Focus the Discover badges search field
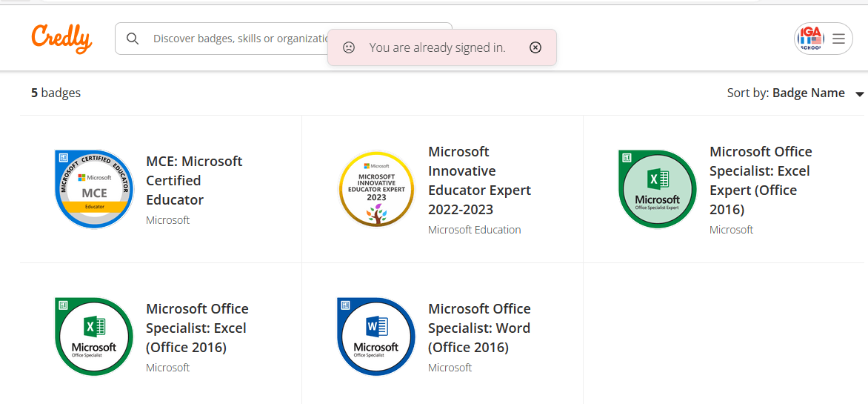Image resolution: width=868 pixels, height=404 pixels. tap(284, 39)
